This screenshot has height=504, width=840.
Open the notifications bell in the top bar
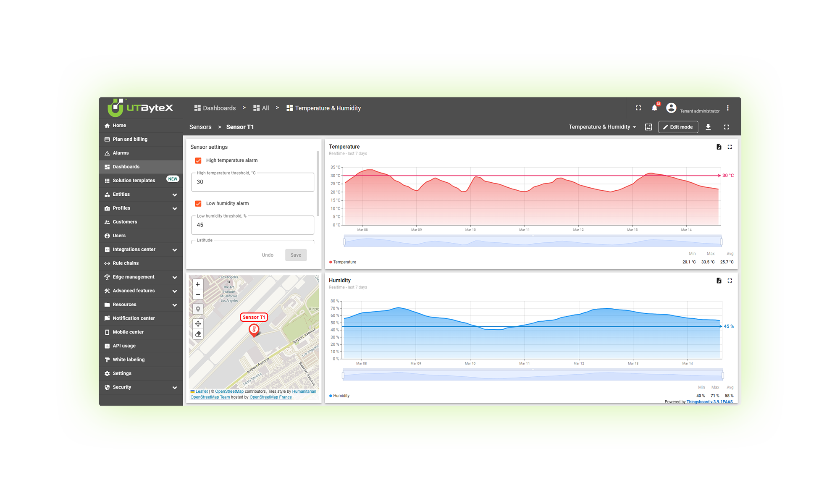coord(654,108)
